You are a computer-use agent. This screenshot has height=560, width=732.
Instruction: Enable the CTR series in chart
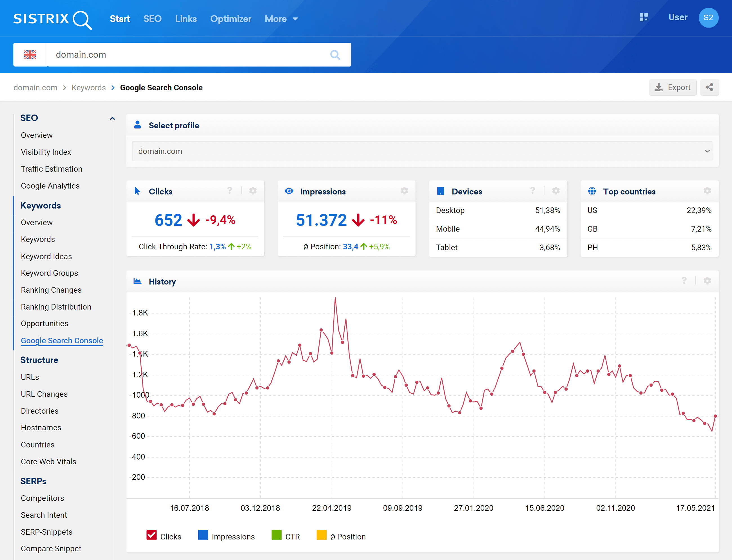[276, 535]
